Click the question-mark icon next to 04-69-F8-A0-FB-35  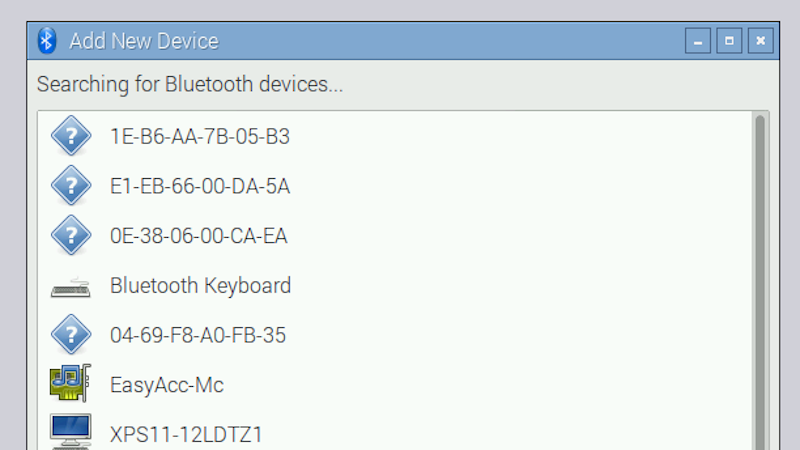tap(71, 335)
